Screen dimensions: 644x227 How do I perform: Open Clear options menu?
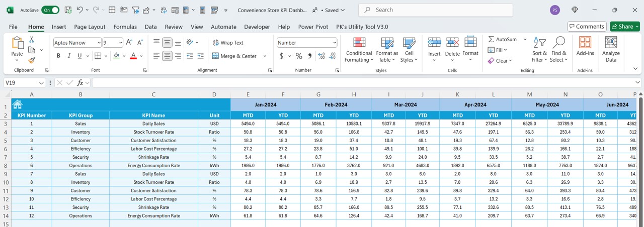500,61
